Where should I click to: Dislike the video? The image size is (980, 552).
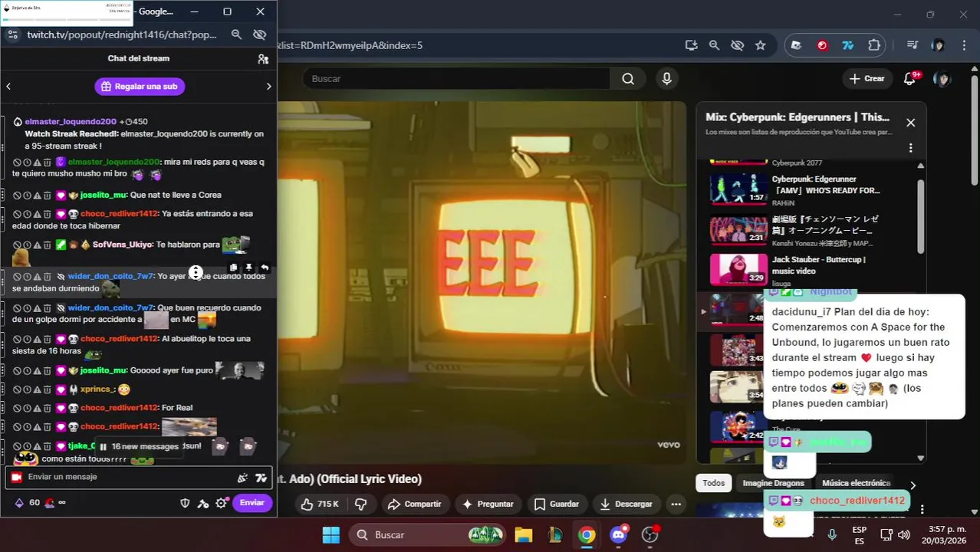[x=360, y=504]
